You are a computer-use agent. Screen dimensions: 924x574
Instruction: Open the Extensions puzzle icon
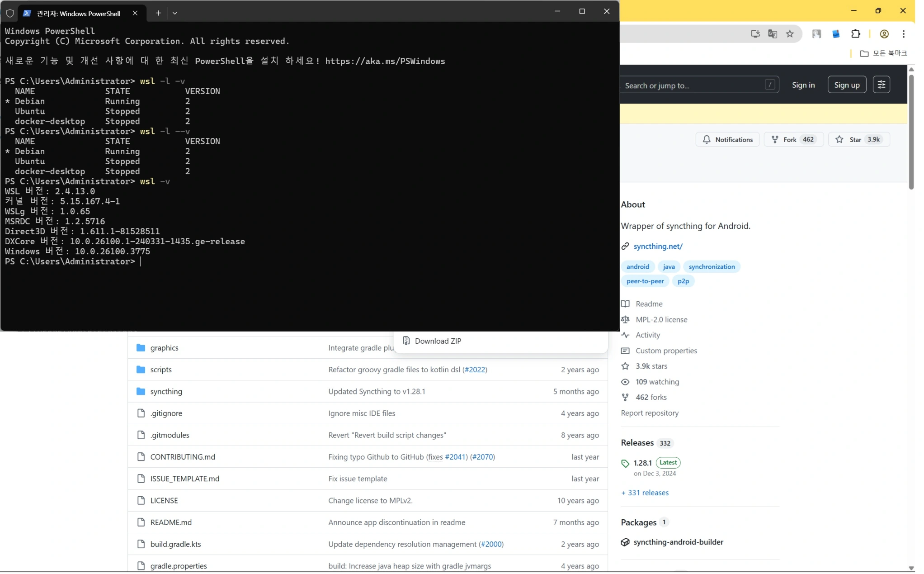click(x=856, y=34)
